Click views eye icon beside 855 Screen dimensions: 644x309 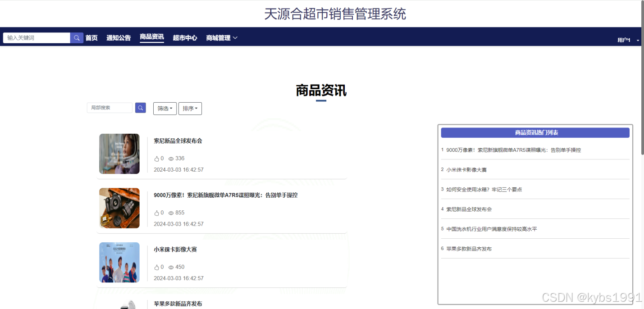pyautogui.click(x=171, y=213)
